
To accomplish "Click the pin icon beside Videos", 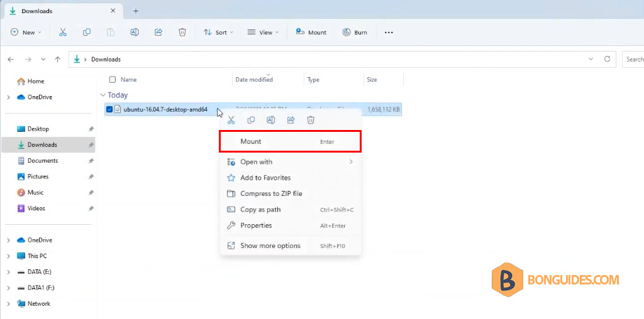I will 91,208.
